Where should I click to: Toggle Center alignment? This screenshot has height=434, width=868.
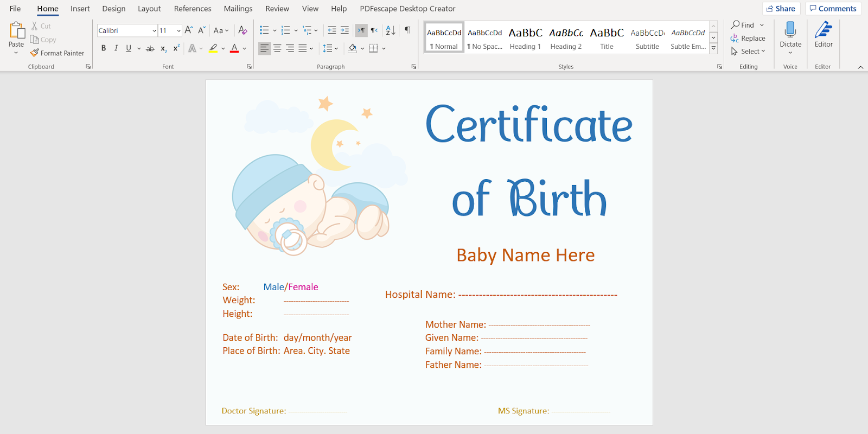point(277,48)
